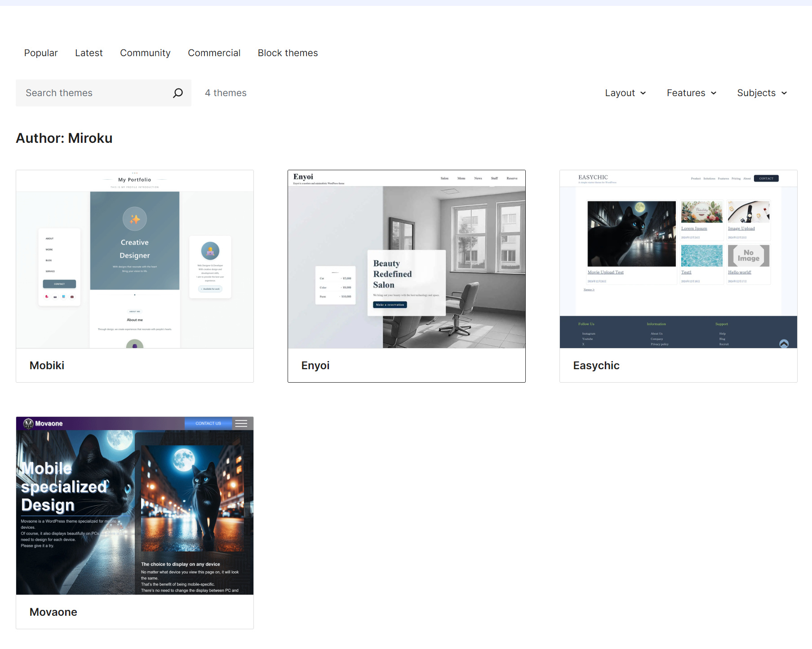812x649 pixels.
Task: Click the Easychic theme screenshot thumbnail
Action: coord(678,259)
